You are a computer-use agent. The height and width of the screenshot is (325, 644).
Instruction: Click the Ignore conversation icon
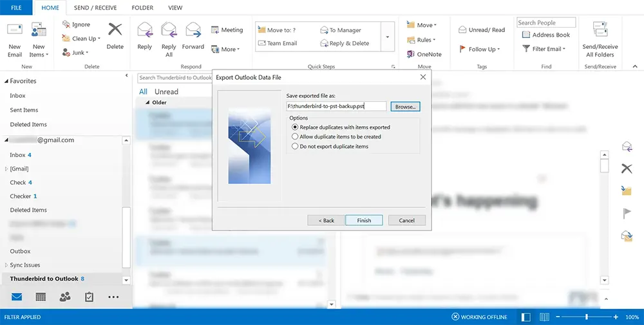pos(66,24)
